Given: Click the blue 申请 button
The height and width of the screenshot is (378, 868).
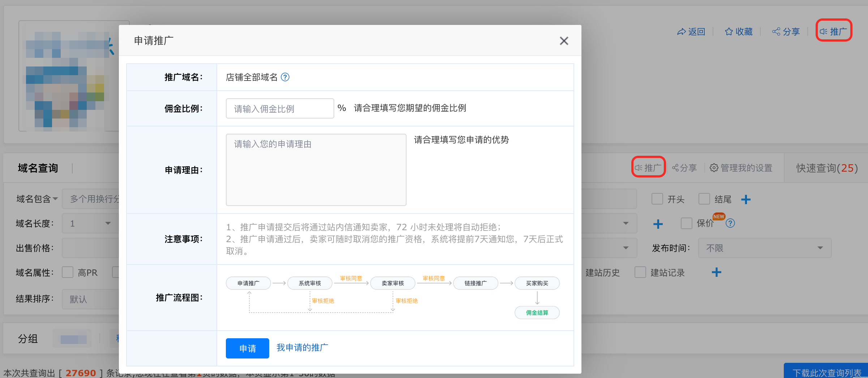Looking at the screenshot, I should tap(247, 348).
